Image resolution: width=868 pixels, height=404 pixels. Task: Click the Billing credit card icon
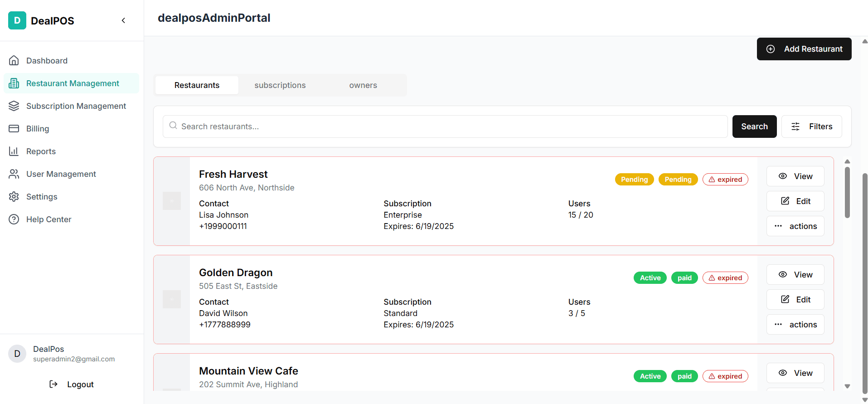pos(14,128)
